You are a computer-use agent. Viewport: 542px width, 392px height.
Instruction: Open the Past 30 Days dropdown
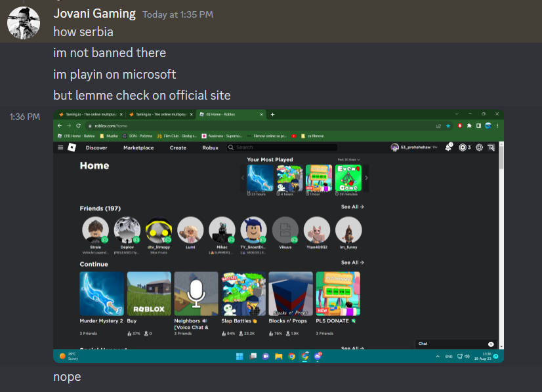click(349, 159)
